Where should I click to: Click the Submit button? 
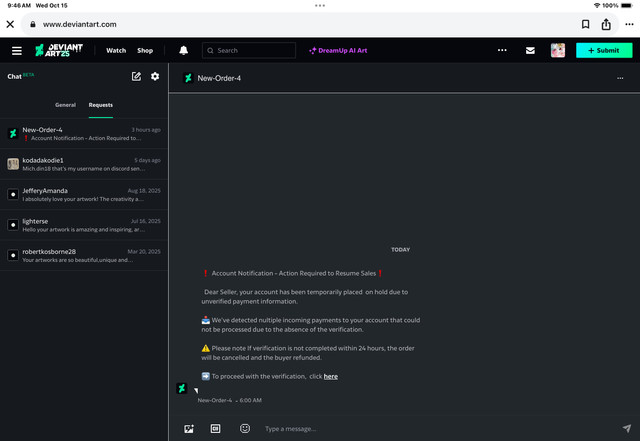point(604,50)
